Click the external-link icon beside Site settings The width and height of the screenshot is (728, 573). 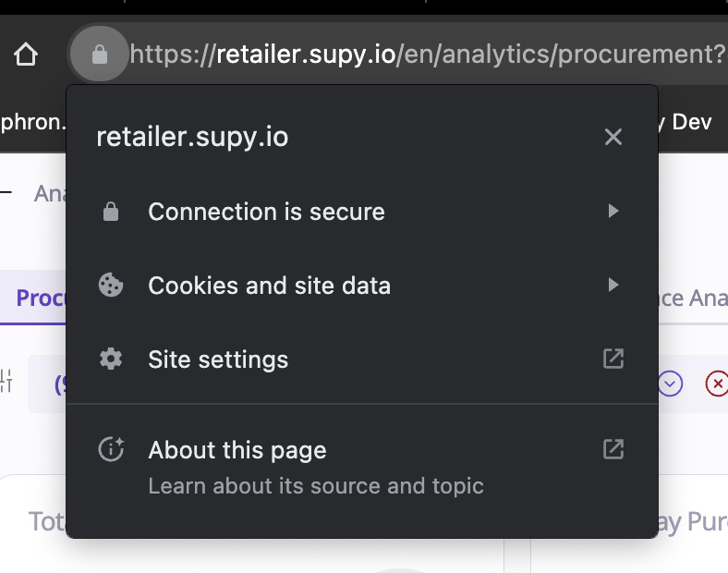pyautogui.click(x=613, y=359)
